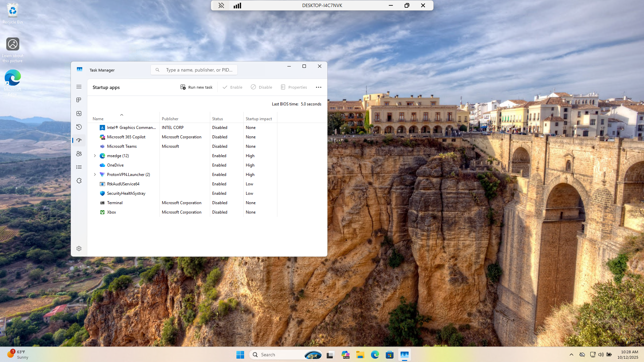Toggle the hamburger navigation menu
644x362 pixels.
pos(79,87)
